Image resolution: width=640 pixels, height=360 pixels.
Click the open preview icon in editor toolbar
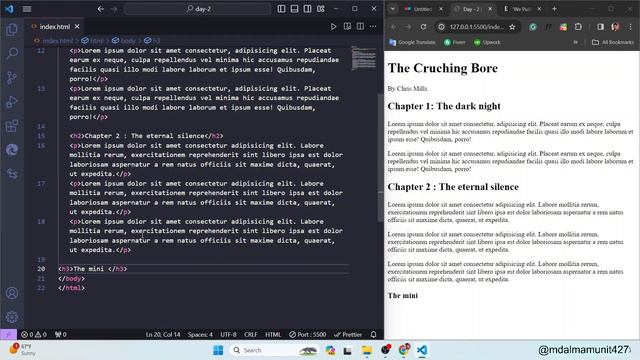[x=347, y=27]
